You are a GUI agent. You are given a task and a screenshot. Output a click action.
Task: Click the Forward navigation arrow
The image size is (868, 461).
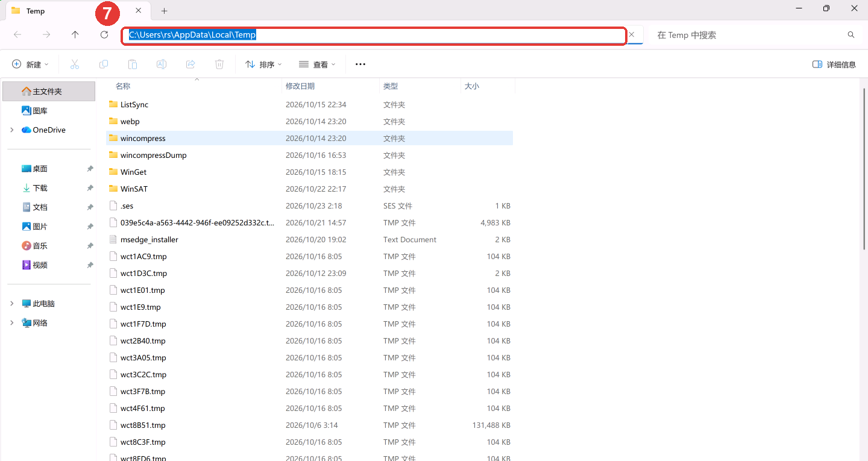click(46, 35)
